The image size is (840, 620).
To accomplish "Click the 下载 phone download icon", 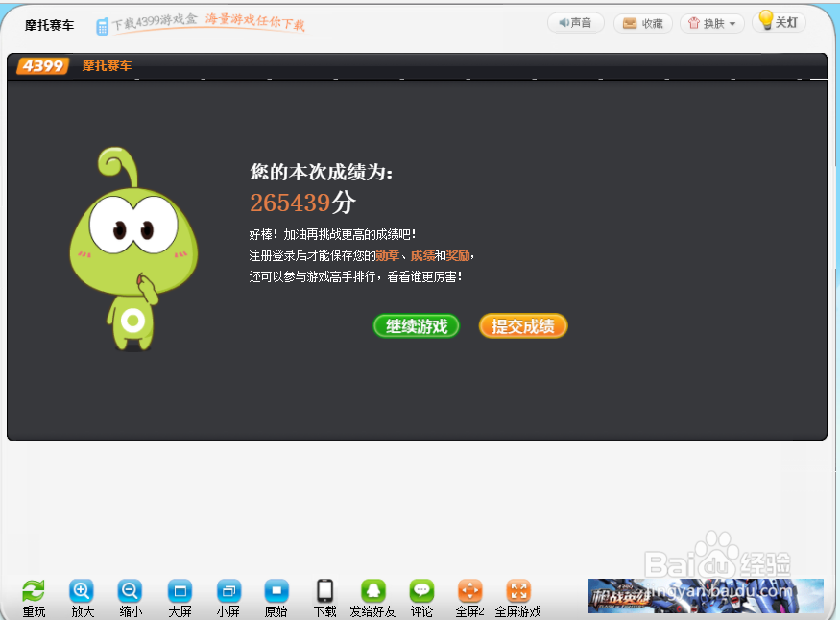I will click(x=324, y=591).
